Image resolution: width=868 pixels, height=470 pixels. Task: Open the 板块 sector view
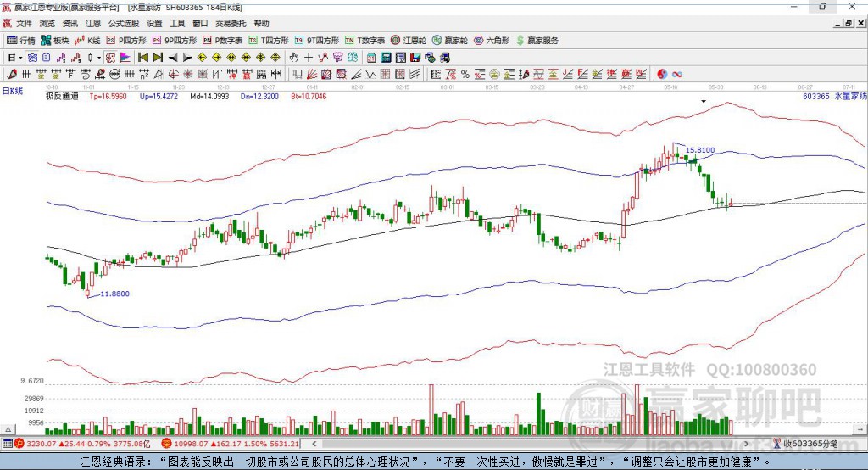[55, 41]
